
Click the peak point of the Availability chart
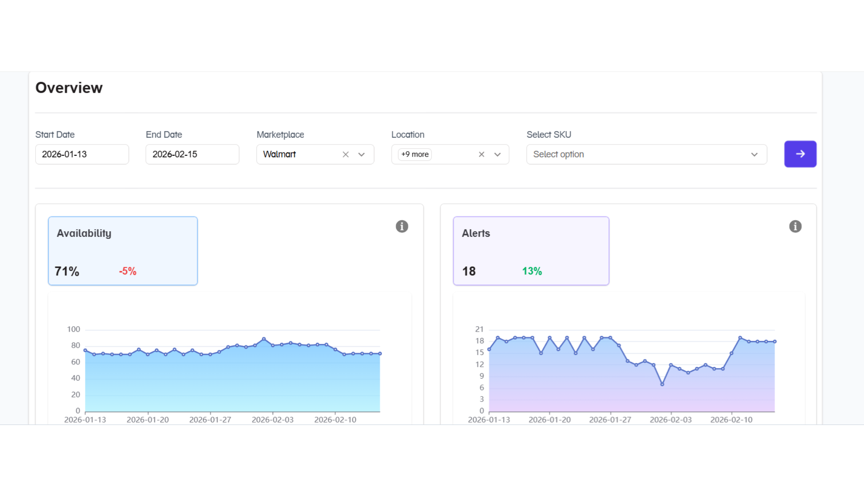pos(264,339)
